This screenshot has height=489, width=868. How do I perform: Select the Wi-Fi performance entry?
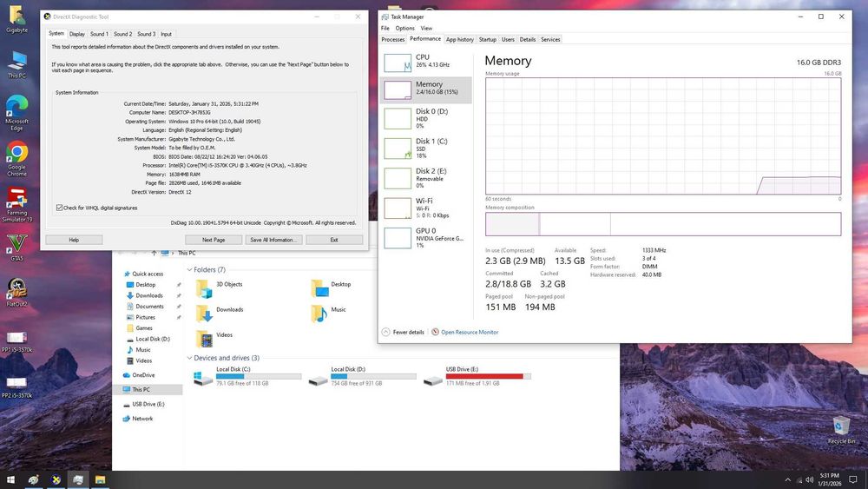[425, 208]
